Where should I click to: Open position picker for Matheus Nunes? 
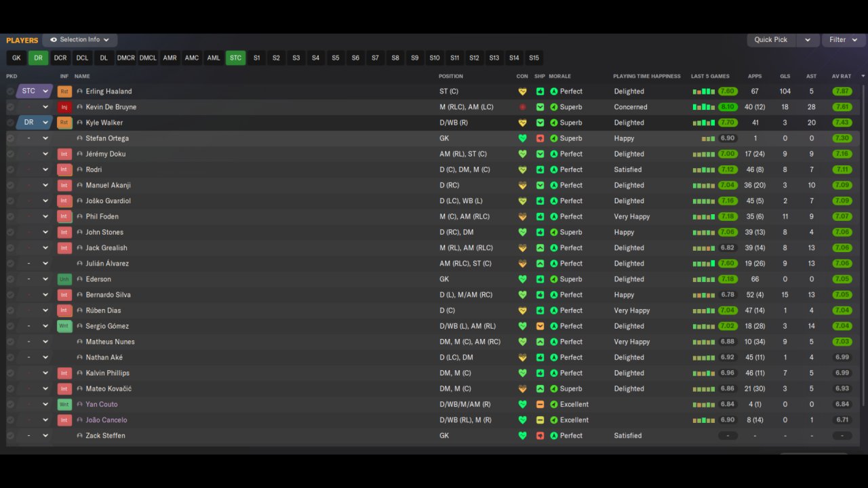pos(34,342)
